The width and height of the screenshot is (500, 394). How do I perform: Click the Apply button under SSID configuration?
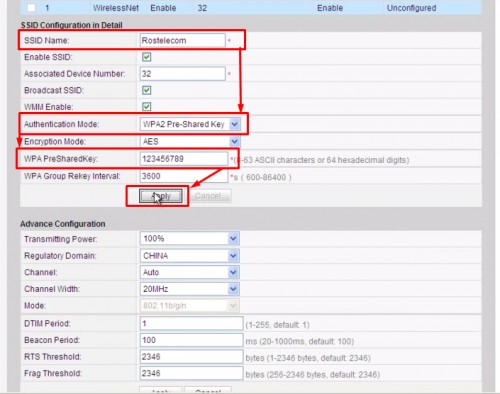click(161, 196)
